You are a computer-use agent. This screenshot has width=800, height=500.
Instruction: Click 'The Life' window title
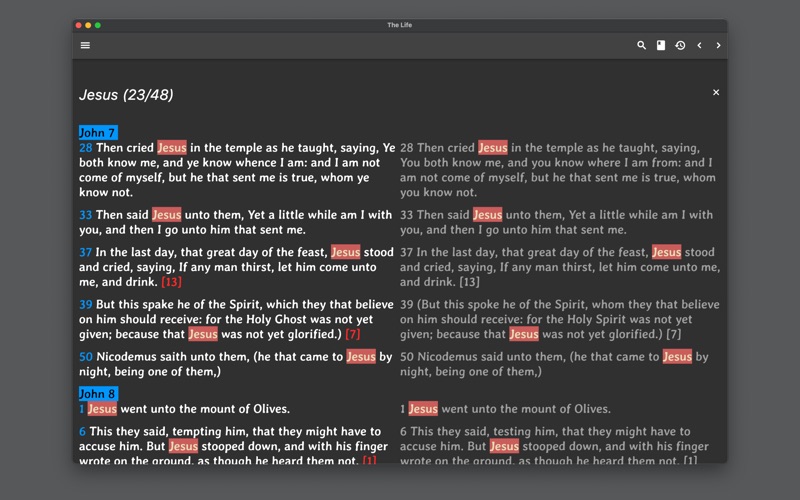399,25
